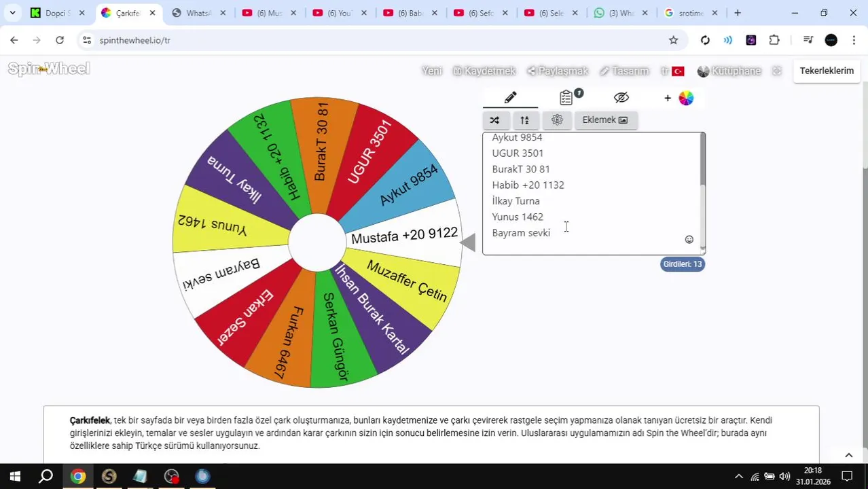Sort the entries alphabetically
The image size is (868, 489).
(524, 120)
